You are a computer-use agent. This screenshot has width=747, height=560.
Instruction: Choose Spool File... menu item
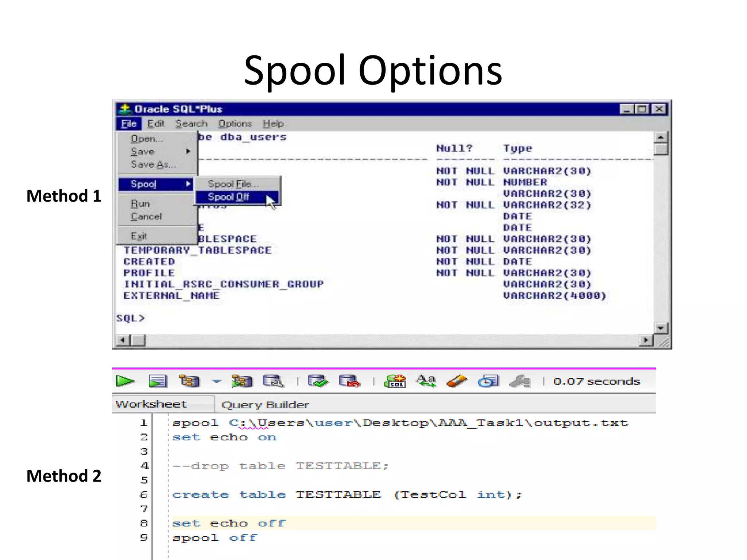point(233,184)
